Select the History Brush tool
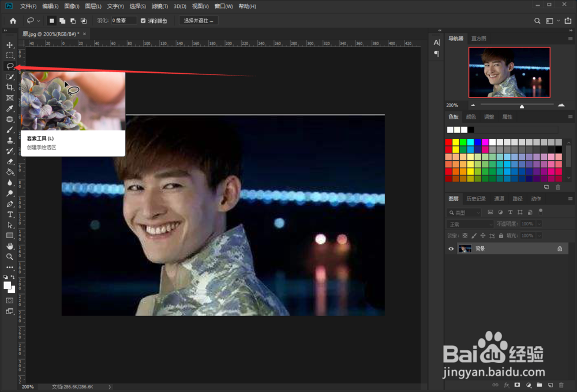The height and width of the screenshot is (392, 577). coord(10,151)
